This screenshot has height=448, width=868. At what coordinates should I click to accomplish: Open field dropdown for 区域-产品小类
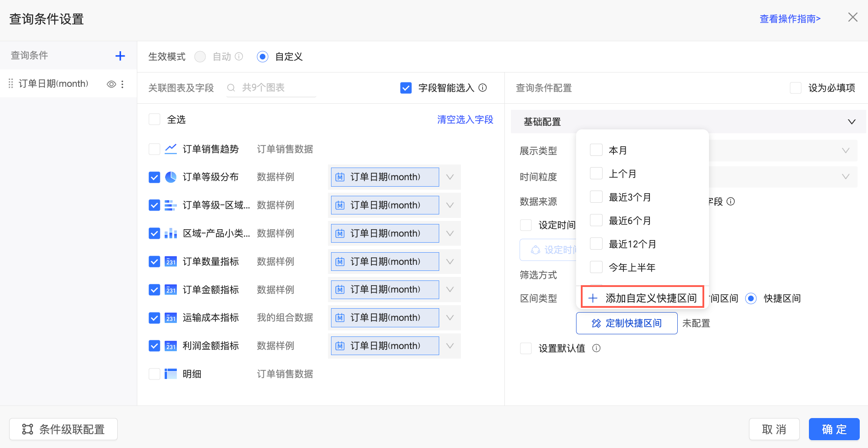click(450, 234)
